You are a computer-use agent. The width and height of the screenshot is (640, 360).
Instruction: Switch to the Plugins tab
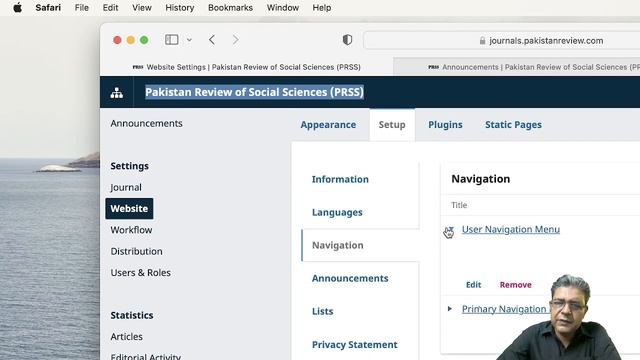tap(445, 124)
